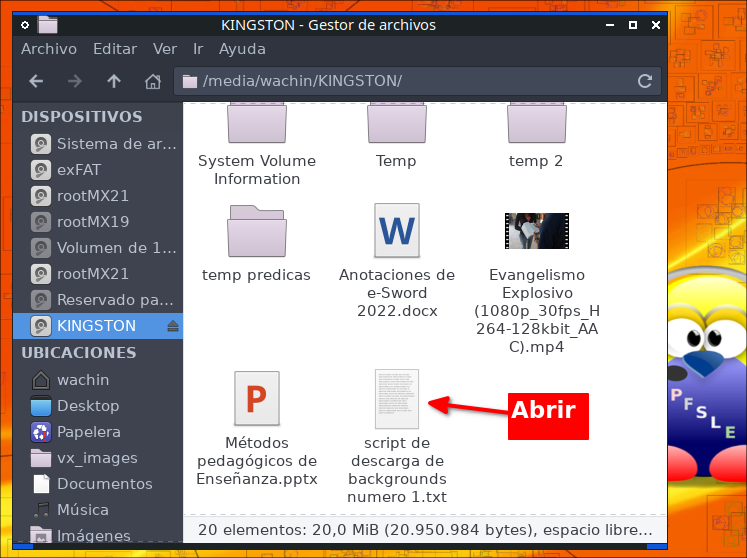Click the Documentos icon in sidebar
747x558 pixels.
[41, 484]
